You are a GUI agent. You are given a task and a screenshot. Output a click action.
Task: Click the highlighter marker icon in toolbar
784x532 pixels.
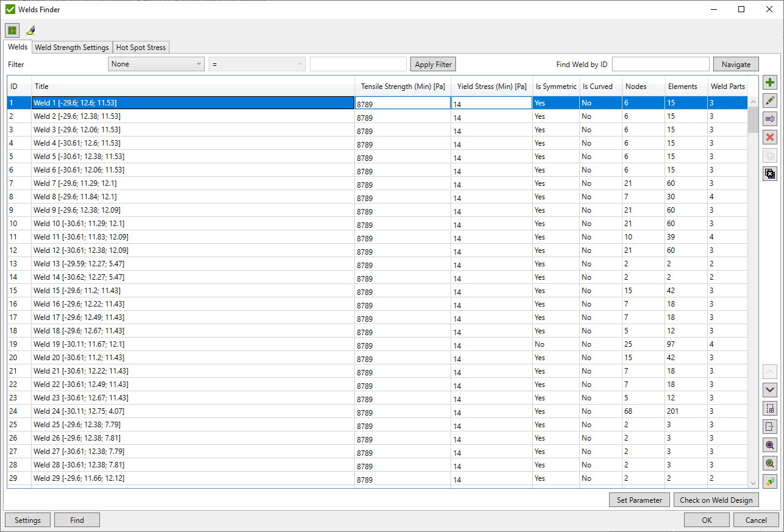coord(30,30)
